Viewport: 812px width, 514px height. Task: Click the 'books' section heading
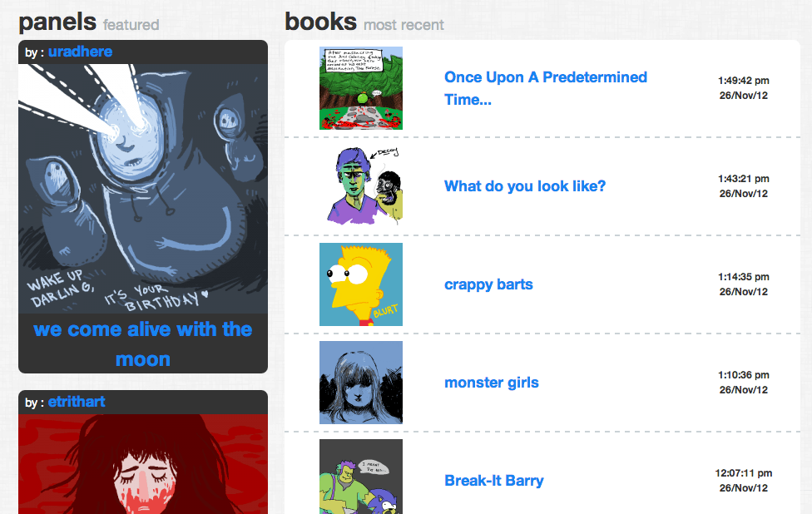click(x=320, y=22)
